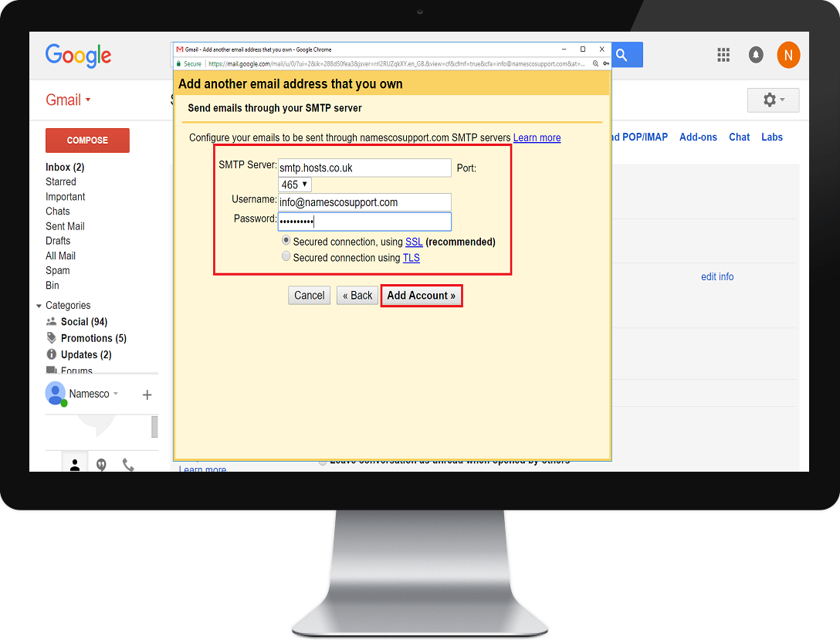The image size is (840, 640).
Task: Open the Bin folder
Action: 52,285
